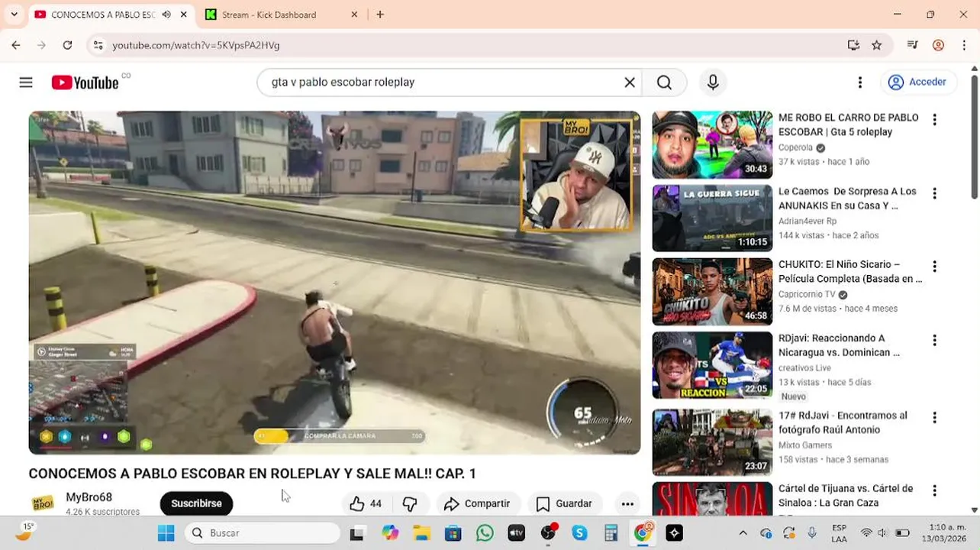Screen dimensions: 980x550
Task: Click the Acceder sign-in button
Action: click(x=918, y=82)
